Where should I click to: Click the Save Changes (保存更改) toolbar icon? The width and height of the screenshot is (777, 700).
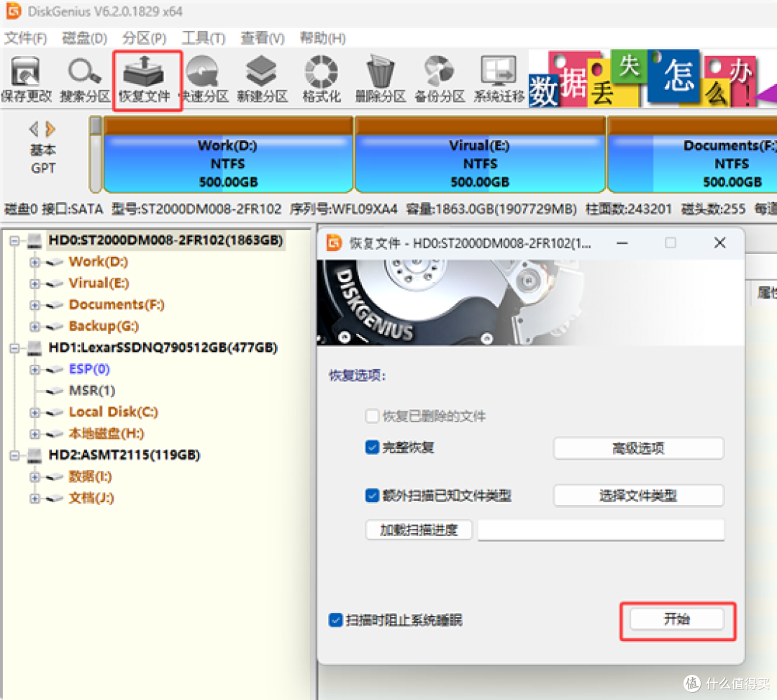tap(26, 79)
